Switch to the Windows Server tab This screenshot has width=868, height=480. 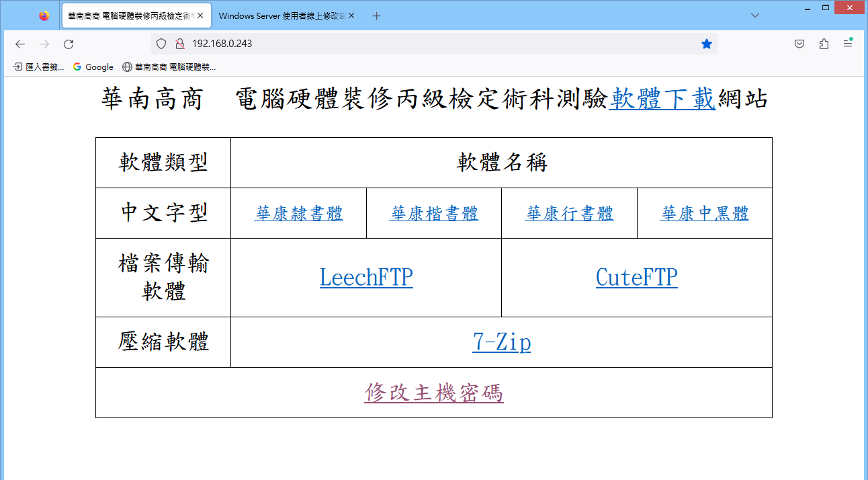pos(282,15)
